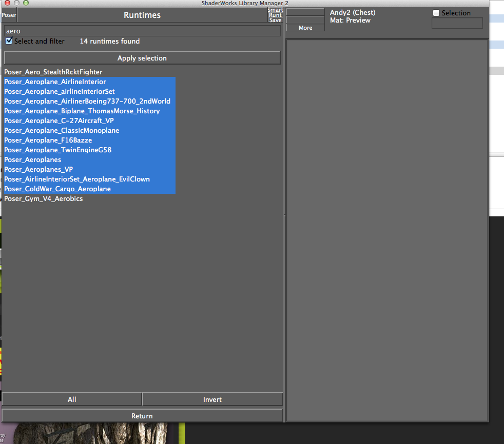Pick Poser_Aeroplane_Biplane_ThomasMorse_History runtime
Screen dimensions: 504x444
(82, 111)
